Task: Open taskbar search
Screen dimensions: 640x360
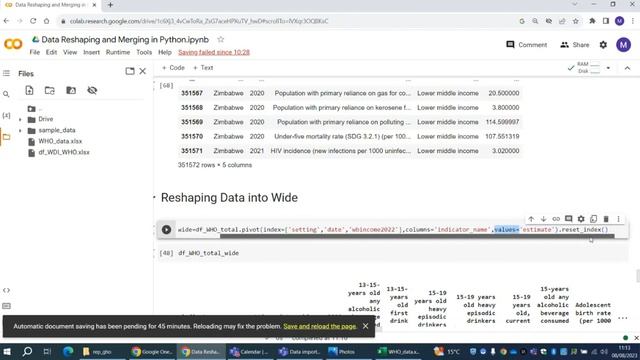Action: coord(27,351)
